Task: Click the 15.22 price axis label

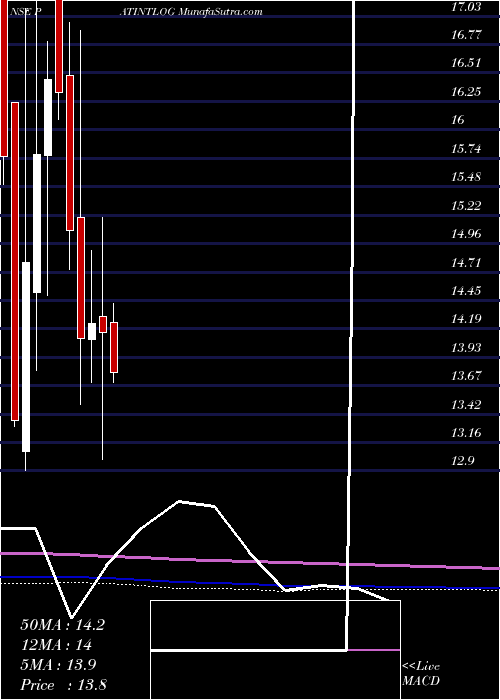Action: [x=467, y=205]
